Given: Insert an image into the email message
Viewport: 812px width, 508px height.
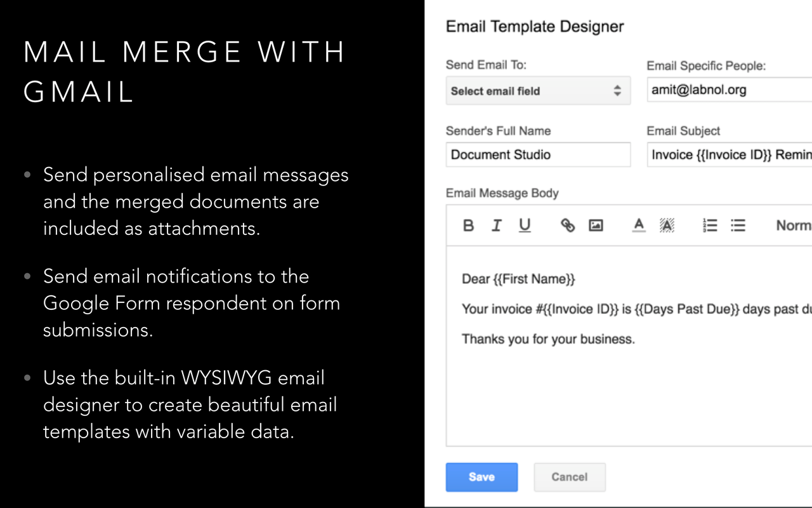Looking at the screenshot, I should click(596, 225).
